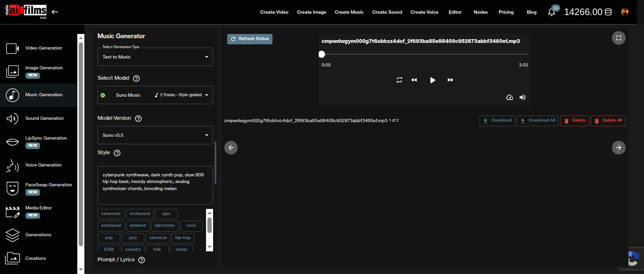Viewport: 644px width, 274px height.
Task: Toggle fullscreen for the player panel
Action: click(619, 38)
